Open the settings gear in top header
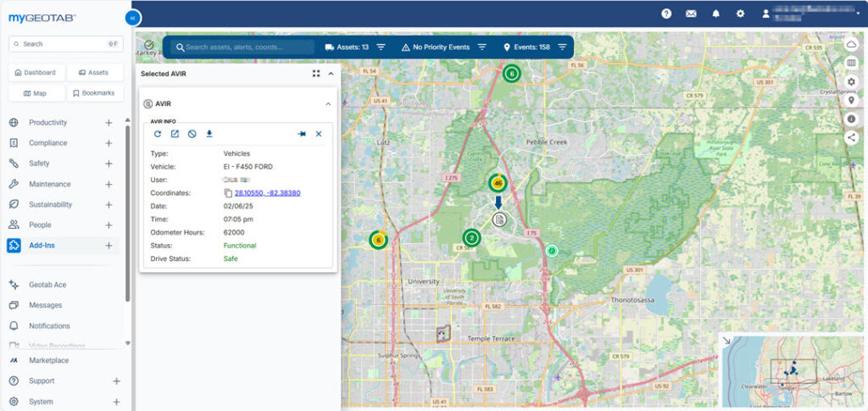This screenshot has width=868, height=411. pyautogui.click(x=740, y=14)
